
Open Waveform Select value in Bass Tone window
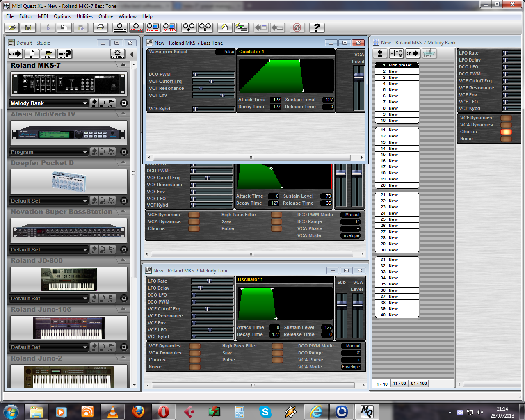pos(226,52)
